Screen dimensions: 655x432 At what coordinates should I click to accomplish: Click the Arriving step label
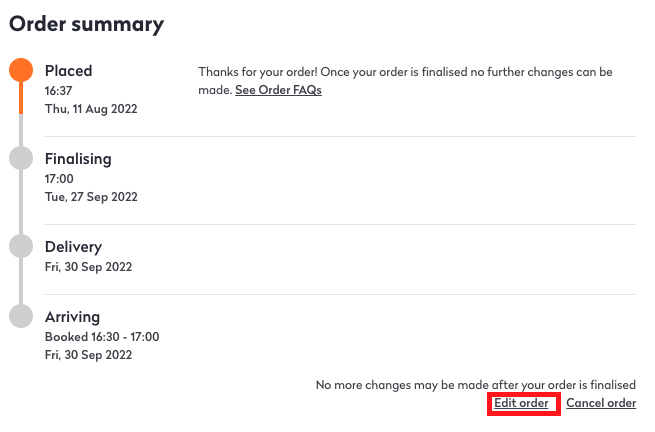pyautogui.click(x=72, y=317)
